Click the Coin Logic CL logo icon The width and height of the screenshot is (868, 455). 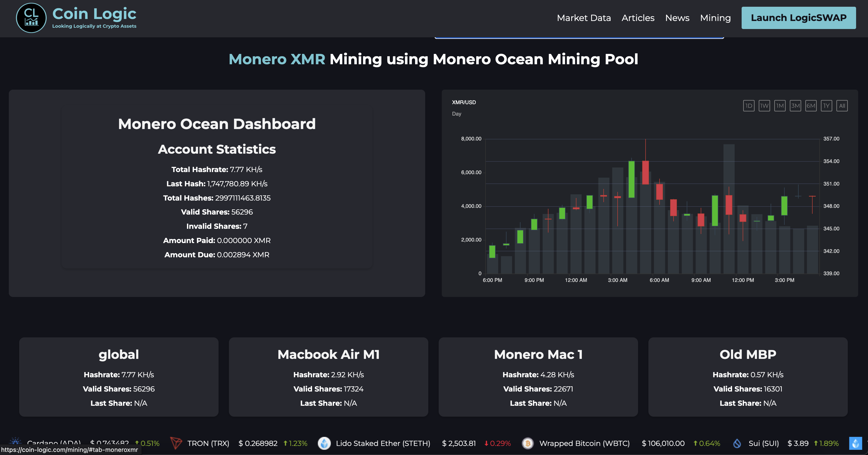point(31,18)
